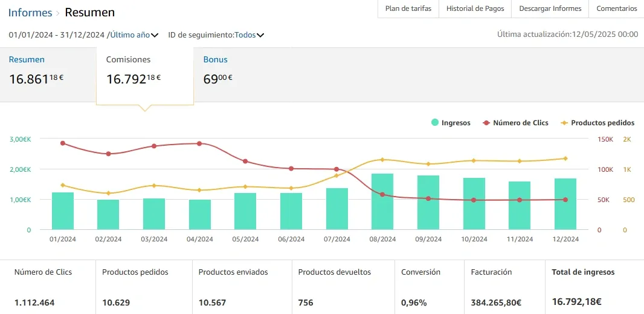
Task: Open the Comentarios tab
Action: [x=616, y=8]
